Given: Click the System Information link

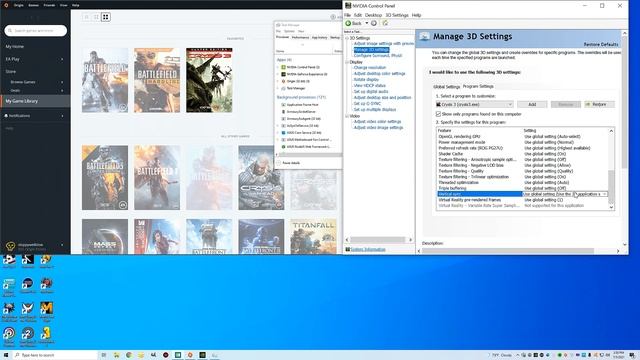Looking at the screenshot, I should pyautogui.click(x=368, y=249).
